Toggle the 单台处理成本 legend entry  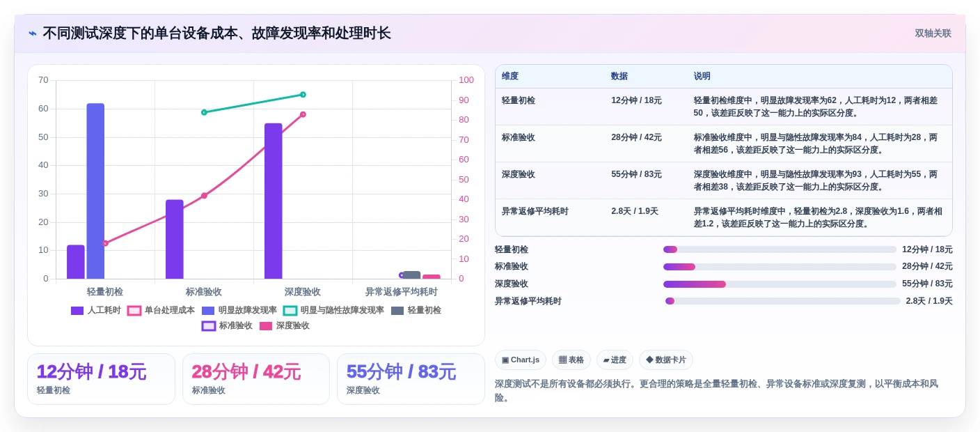161,311
